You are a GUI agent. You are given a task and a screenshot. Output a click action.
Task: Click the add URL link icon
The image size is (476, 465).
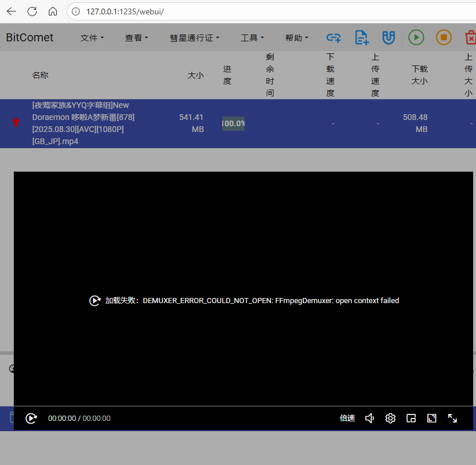click(x=334, y=38)
